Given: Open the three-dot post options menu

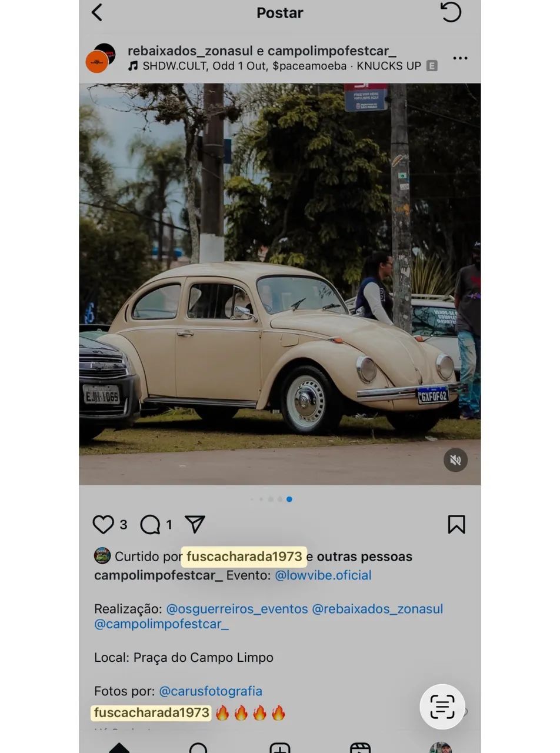Looking at the screenshot, I should point(460,58).
